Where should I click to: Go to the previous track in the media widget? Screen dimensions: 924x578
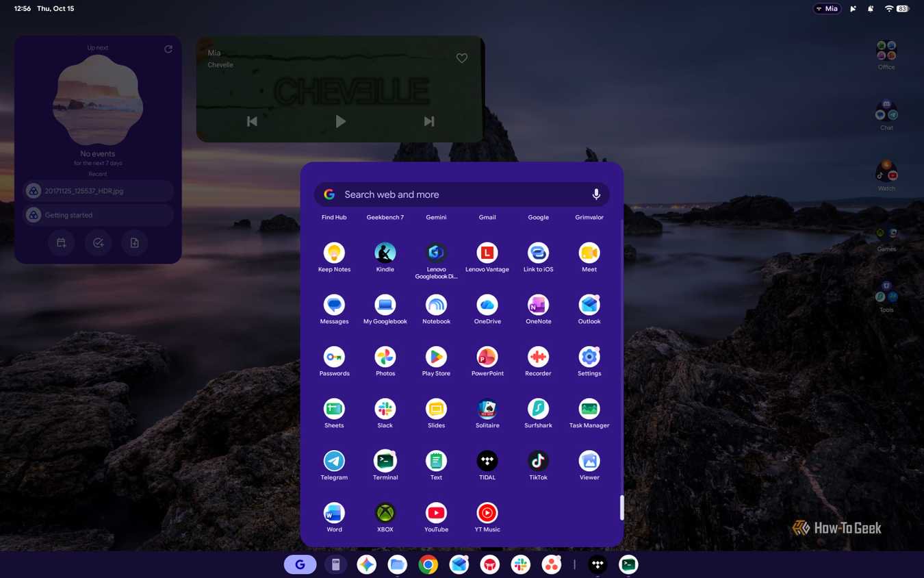(252, 121)
